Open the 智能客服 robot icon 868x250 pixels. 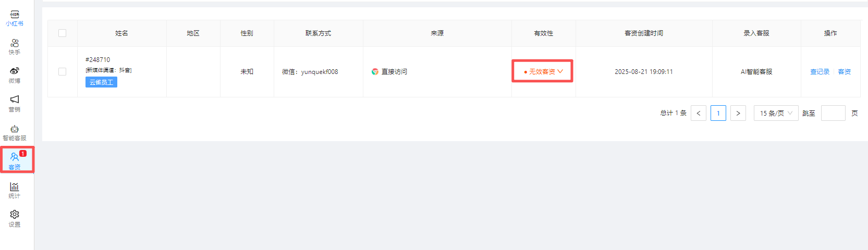[15, 129]
